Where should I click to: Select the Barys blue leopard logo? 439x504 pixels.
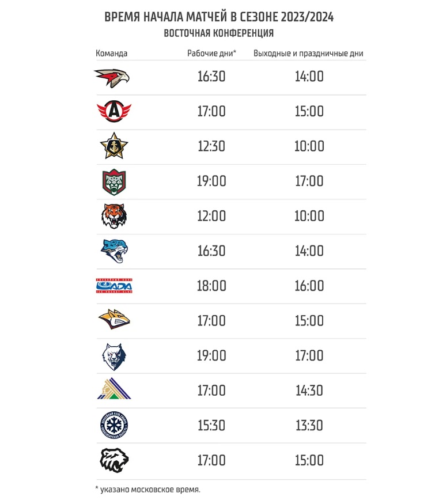point(113,251)
